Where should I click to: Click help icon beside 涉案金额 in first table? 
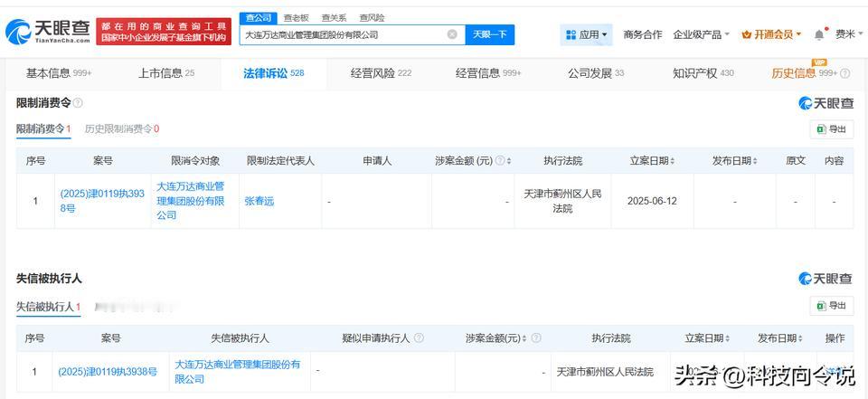(499, 161)
